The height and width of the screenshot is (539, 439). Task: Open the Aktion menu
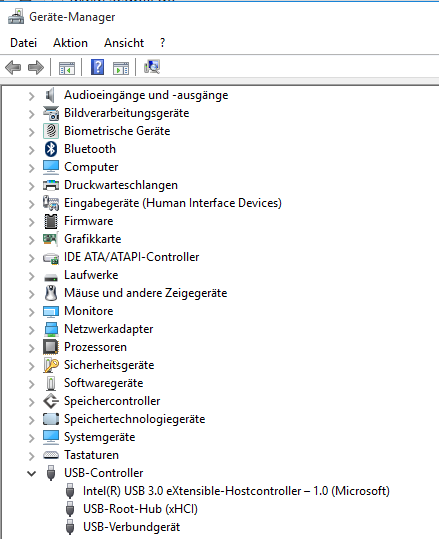[x=70, y=43]
